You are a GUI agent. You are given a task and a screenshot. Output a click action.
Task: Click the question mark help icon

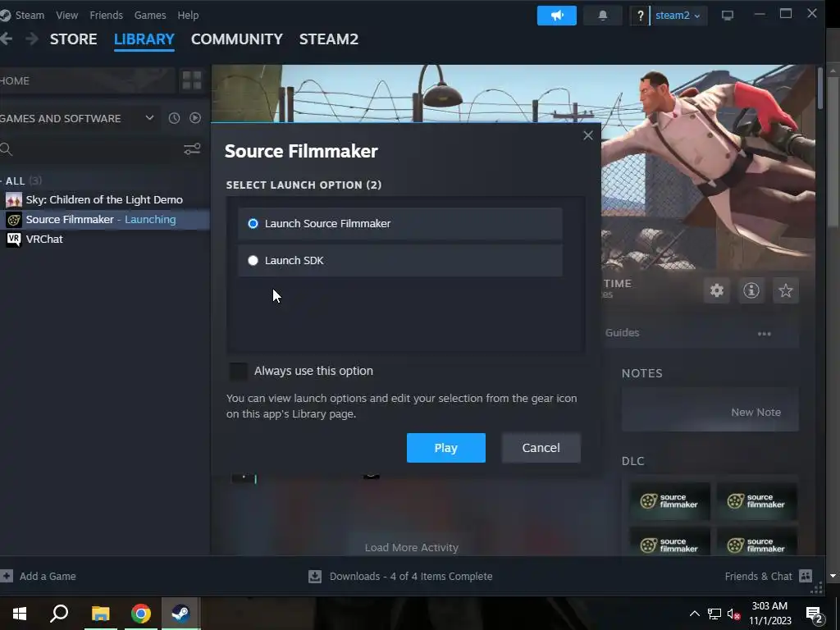click(x=640, y=16)
